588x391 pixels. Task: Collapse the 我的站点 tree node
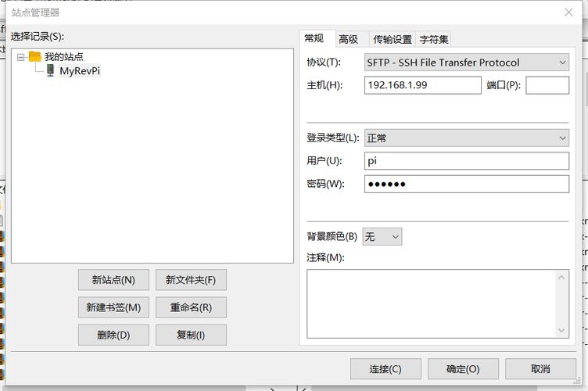21,57
